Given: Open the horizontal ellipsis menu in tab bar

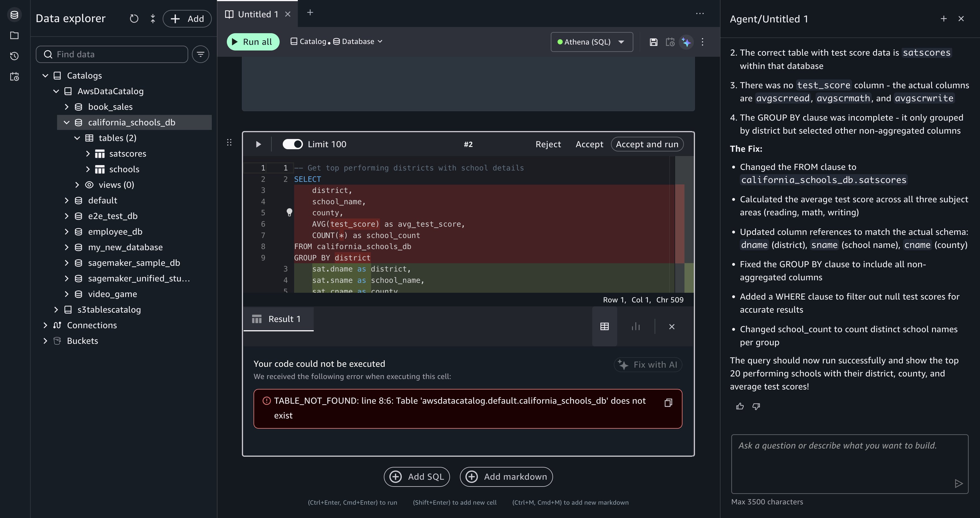Looking at the screenshot, I should click(x=700, y=13).
